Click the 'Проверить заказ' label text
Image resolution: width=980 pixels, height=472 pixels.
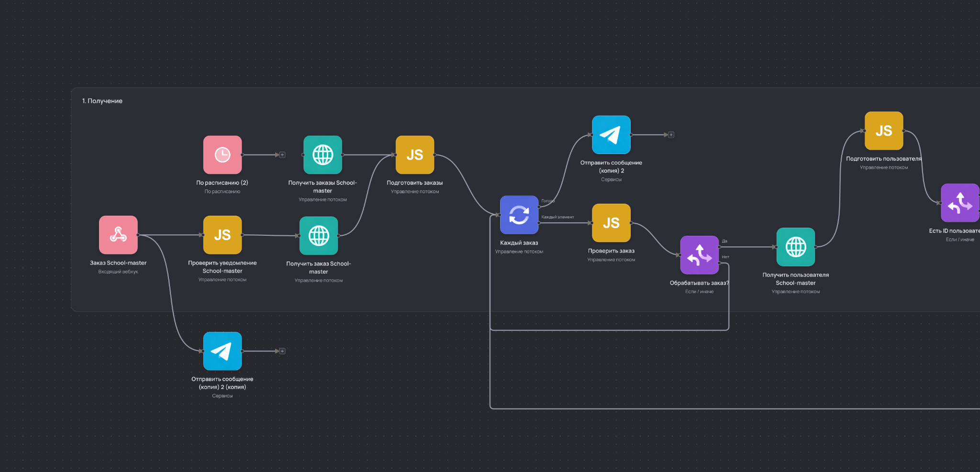[611, 251]
